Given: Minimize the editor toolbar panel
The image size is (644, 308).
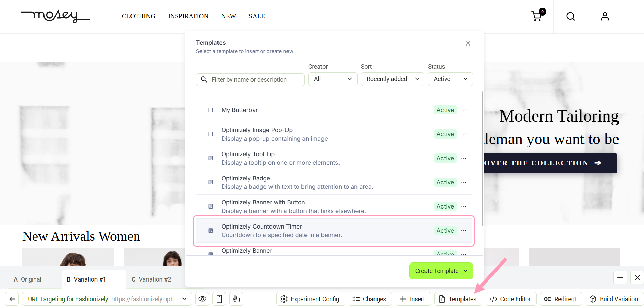Looking at the screenshot, I should click(620, 277).
